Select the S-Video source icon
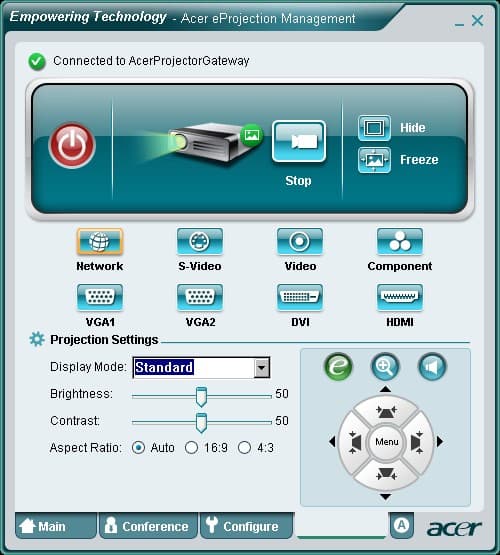The image size is (500, 555). point(200,241)
